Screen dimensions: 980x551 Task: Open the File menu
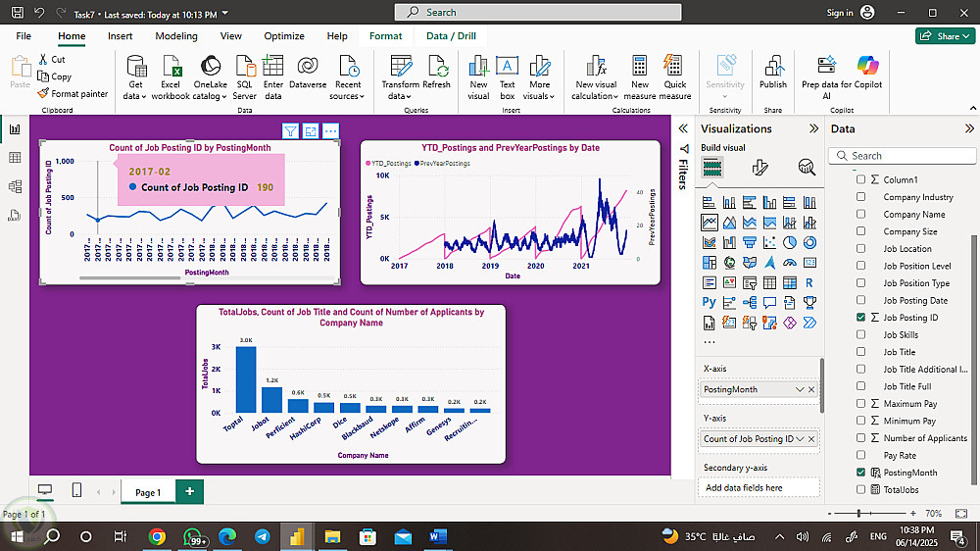(24, 36)
